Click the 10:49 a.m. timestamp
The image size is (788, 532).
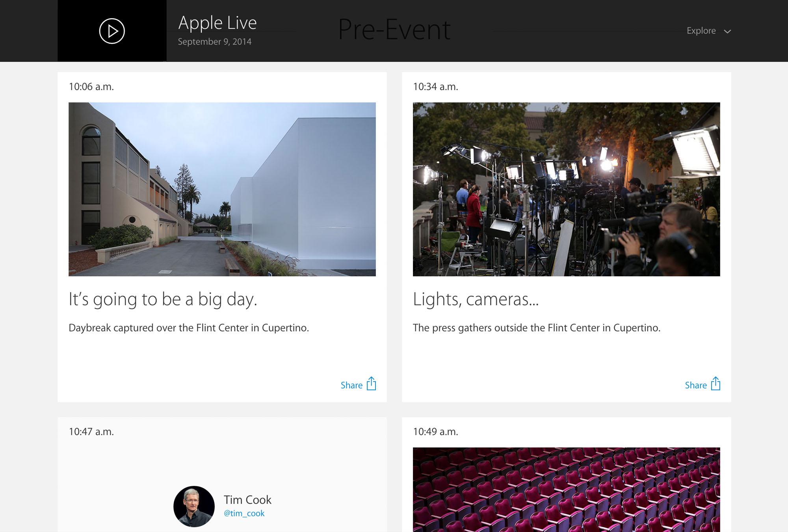435,432
